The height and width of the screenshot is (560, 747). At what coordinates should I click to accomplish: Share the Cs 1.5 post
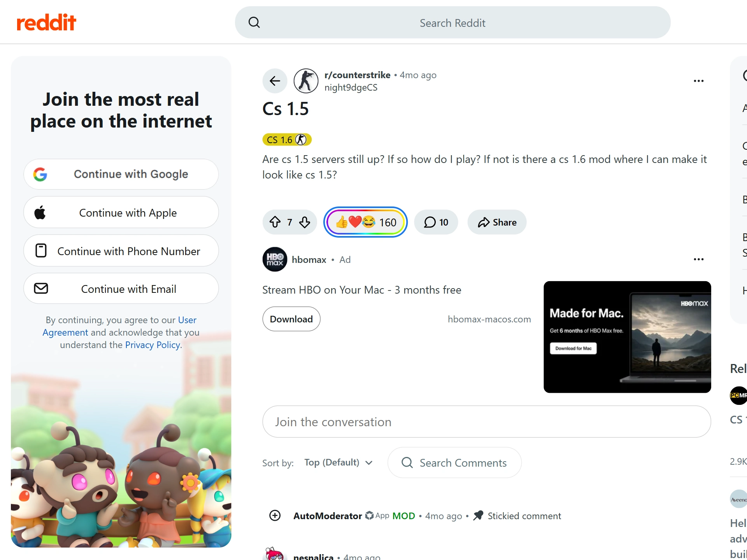point(497,222)
